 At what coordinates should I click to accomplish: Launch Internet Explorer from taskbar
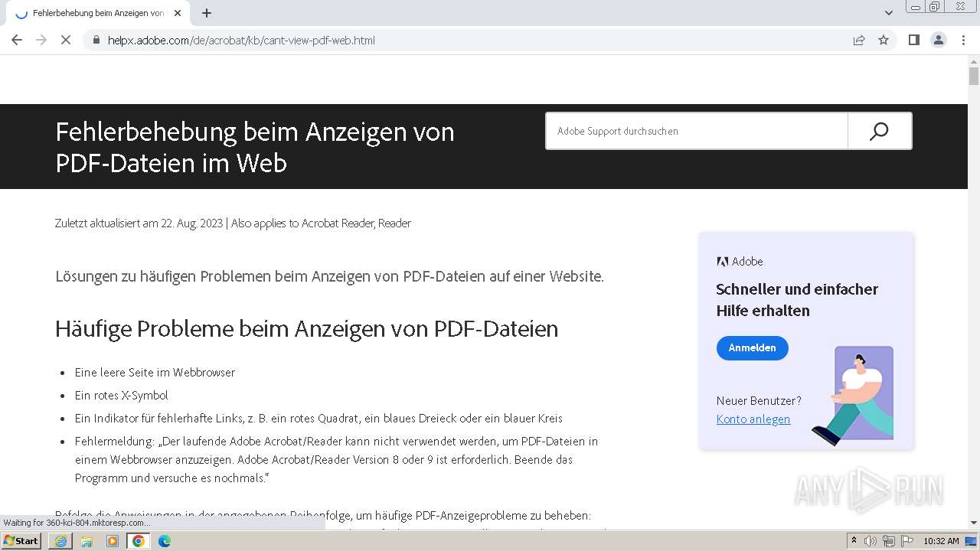(x=60, y=541)
